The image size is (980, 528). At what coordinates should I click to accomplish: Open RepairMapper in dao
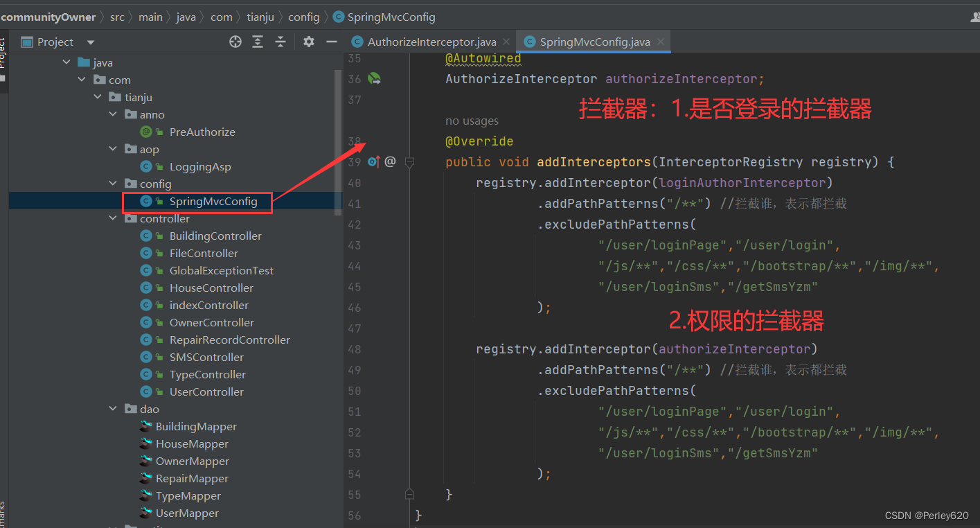[192, 478]
